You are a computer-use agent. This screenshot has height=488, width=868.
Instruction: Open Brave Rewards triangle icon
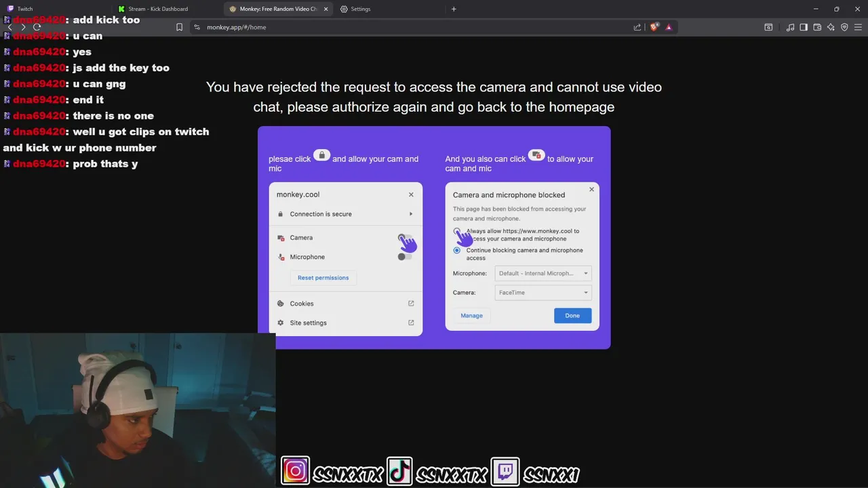(669, 27)
